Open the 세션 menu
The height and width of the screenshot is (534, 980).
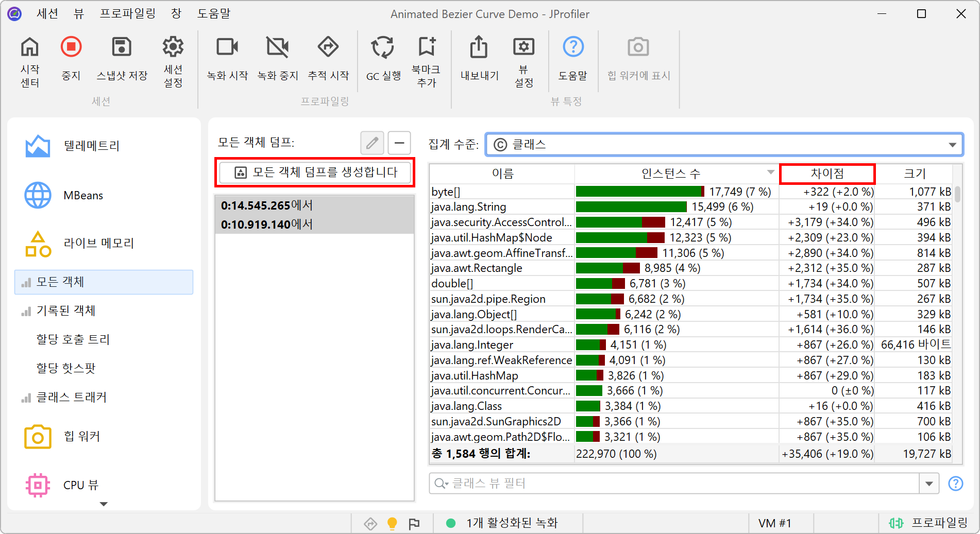[47, 14]
